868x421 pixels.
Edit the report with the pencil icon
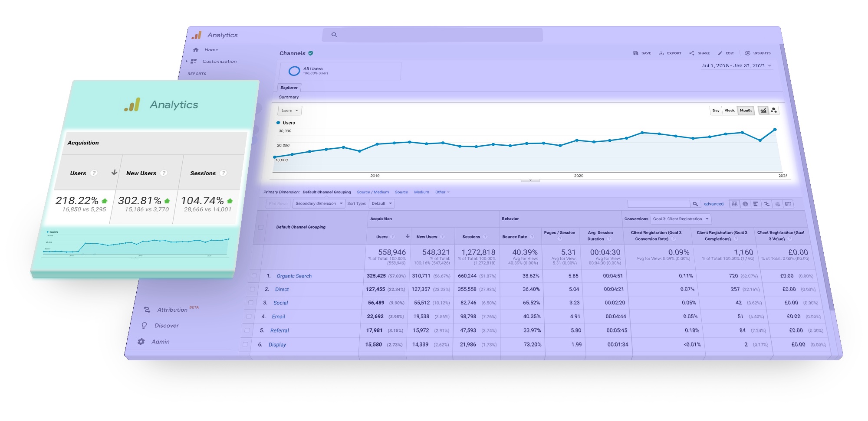(x=726, y=53)
